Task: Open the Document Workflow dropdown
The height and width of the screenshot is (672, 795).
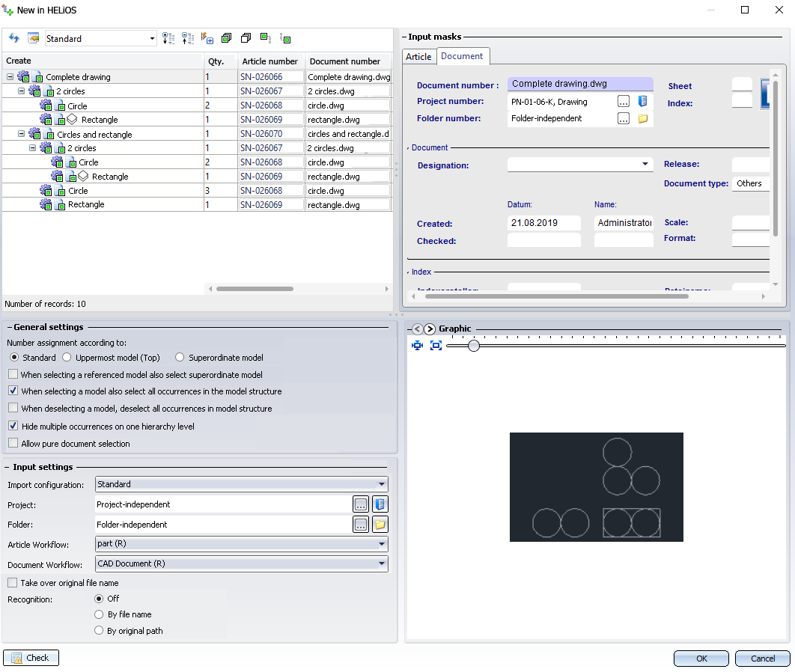Action: (x=382, y=563)
